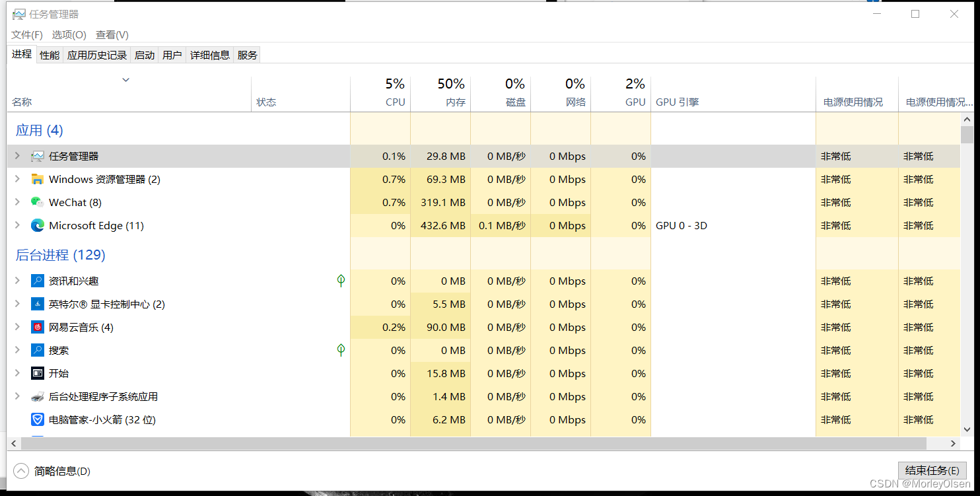Switch to the 性能 tab
The height and width of the screenshot is (496, 980).
click(x=50, y=55)
